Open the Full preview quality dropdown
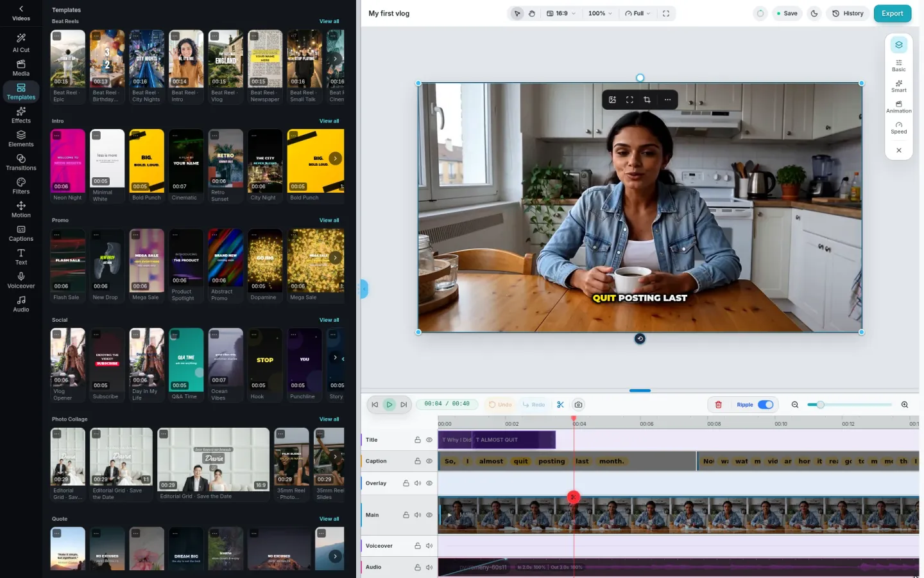Image resolution: width=924 pixels, height=578 pixels. tap(638, 13)
